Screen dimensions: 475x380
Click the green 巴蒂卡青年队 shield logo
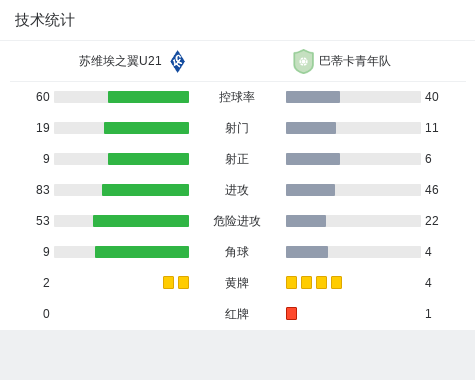[303, 61]
